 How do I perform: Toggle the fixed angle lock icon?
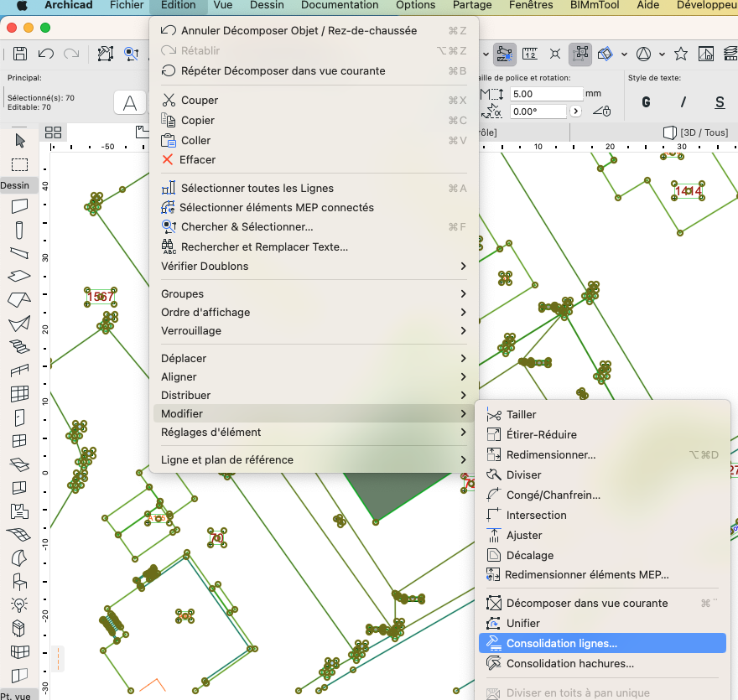[x=602, y=111]
